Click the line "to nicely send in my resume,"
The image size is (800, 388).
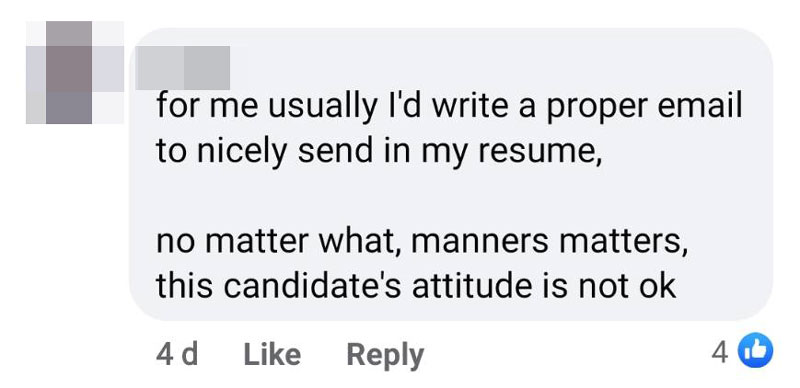[379, 153]
